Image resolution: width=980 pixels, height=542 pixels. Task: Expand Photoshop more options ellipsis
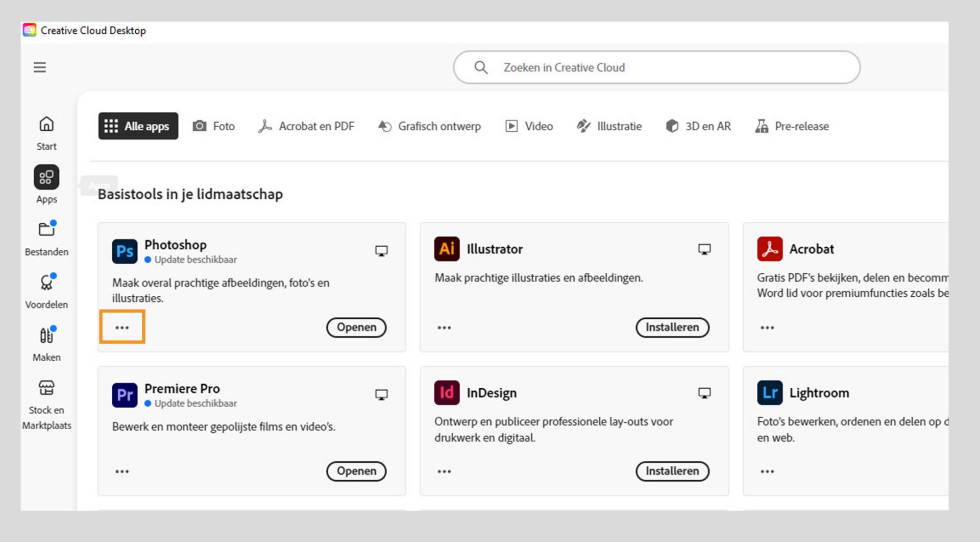click(x=122, y=327)
